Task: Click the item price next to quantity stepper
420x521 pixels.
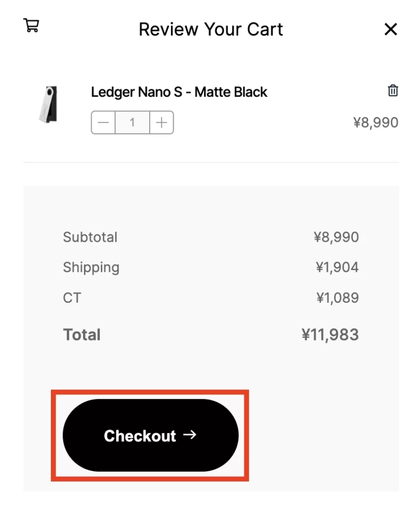Action: tap(375, 123)
